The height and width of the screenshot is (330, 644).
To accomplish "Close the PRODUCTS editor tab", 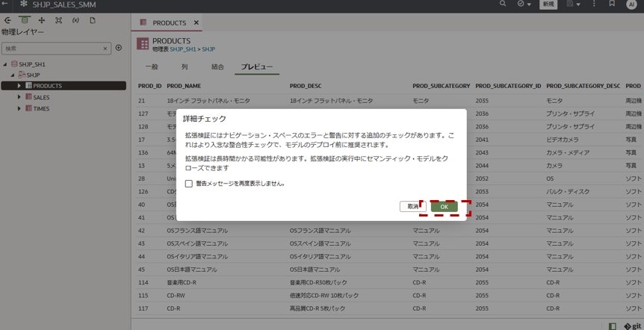I will 196,22.
